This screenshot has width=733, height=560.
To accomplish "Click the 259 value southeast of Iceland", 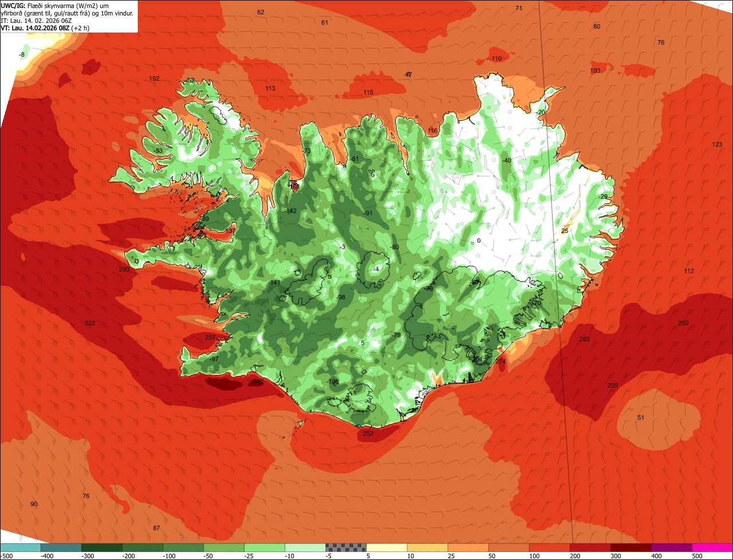I will (613, 385).
